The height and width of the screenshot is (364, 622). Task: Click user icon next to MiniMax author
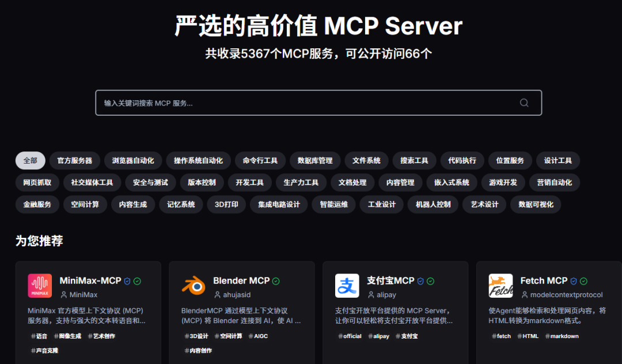click(63, 295)
